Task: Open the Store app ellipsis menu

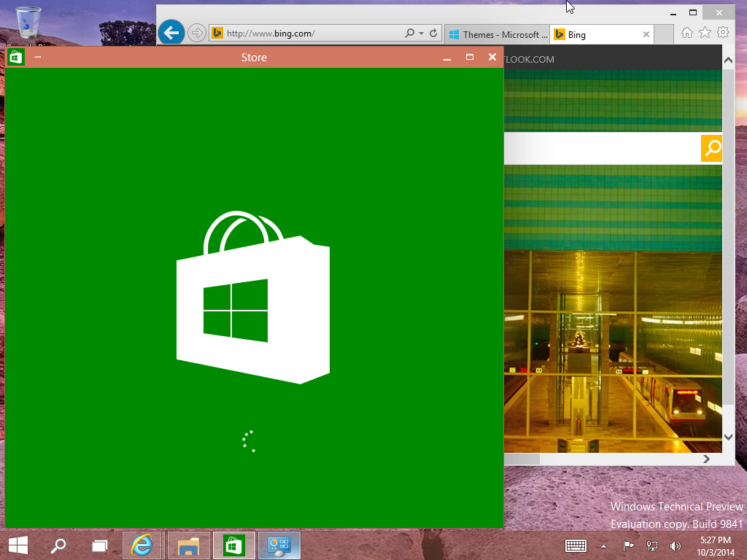Action: (x=38, y=57)
